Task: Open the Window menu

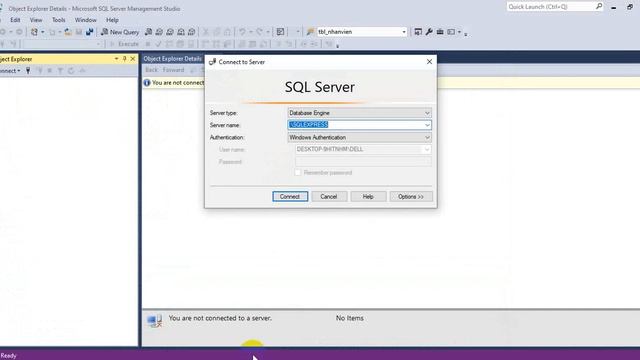Action: pos(86,20)
